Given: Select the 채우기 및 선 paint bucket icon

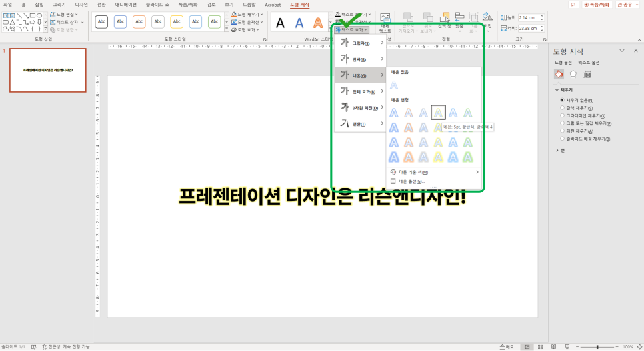Looking at the screenshot, I should tap(559, 75).
